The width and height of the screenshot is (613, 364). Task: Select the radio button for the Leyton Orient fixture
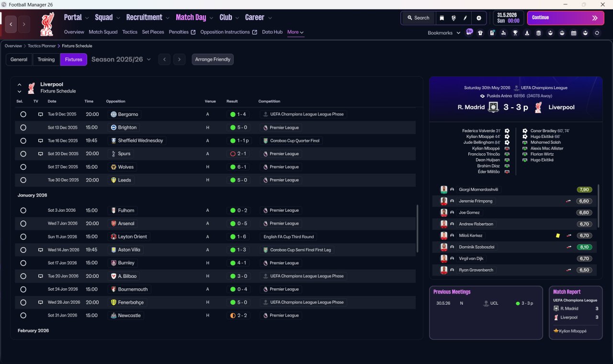(23, 237)
